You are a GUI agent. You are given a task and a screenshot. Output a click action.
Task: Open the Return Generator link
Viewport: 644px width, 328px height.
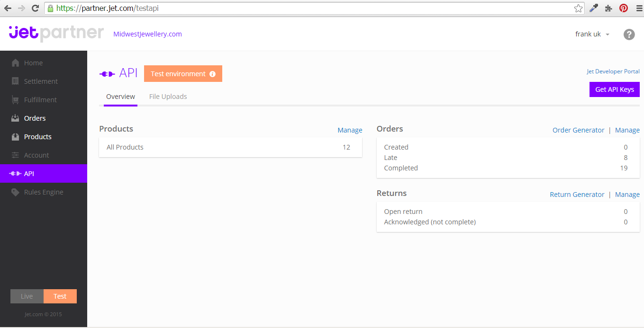pyautogui.click(x=577, y=195)
